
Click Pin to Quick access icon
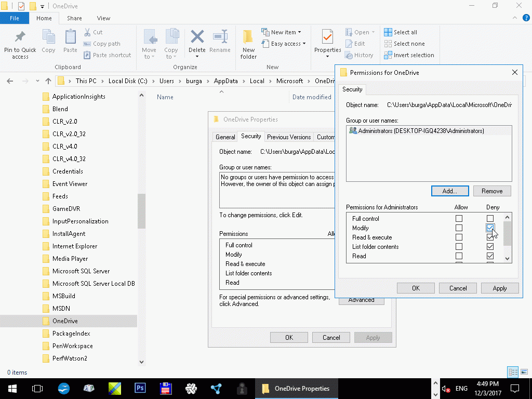coord(20,37)
